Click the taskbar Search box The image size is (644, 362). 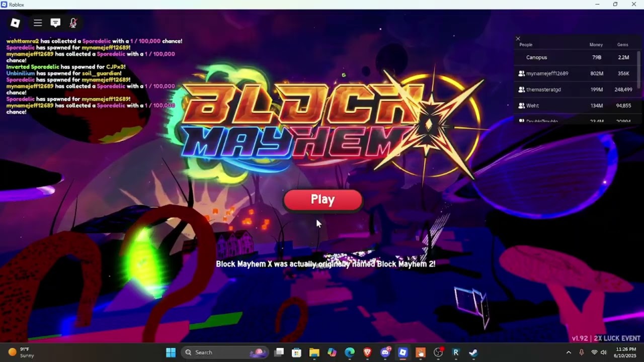coord(225,352)
